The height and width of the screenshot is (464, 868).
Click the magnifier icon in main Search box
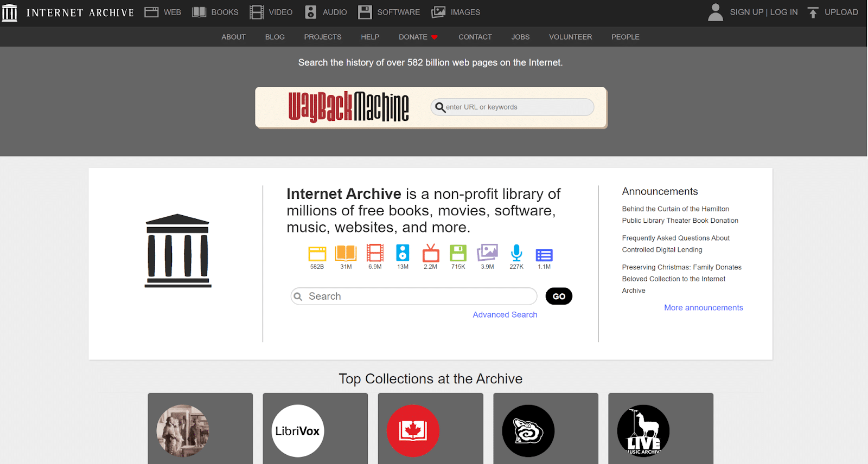click(298, 297)
